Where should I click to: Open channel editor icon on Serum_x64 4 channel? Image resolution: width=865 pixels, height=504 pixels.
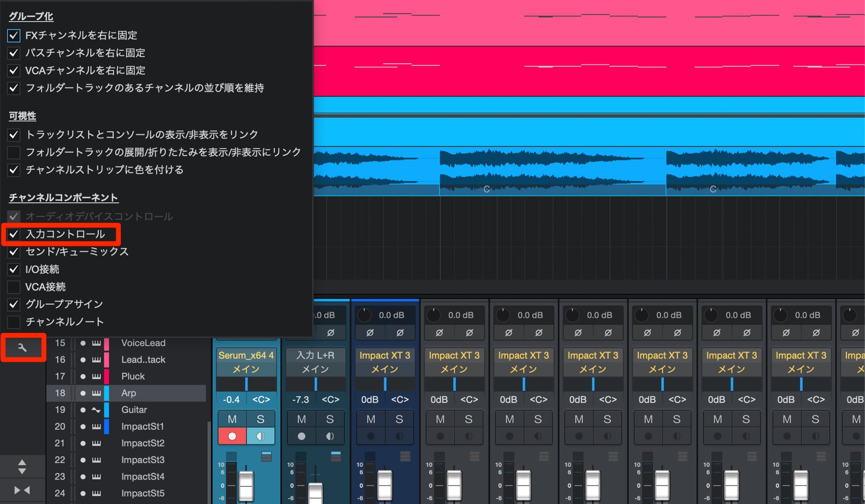point(267,456)
